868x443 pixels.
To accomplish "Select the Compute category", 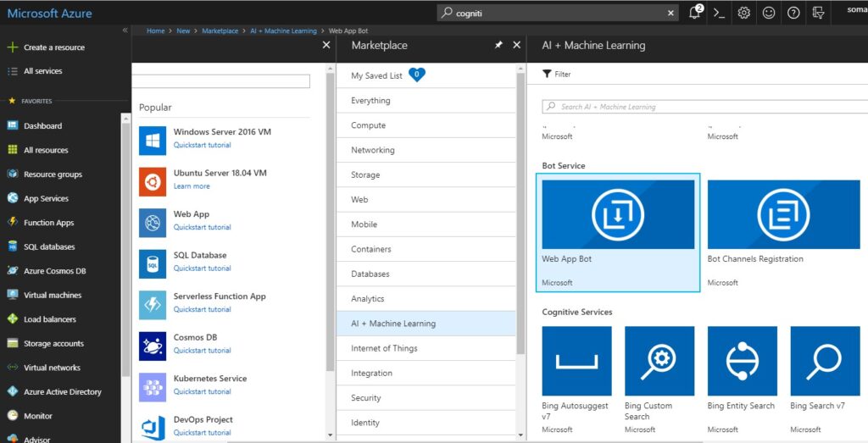I will [x=426, y=125].
